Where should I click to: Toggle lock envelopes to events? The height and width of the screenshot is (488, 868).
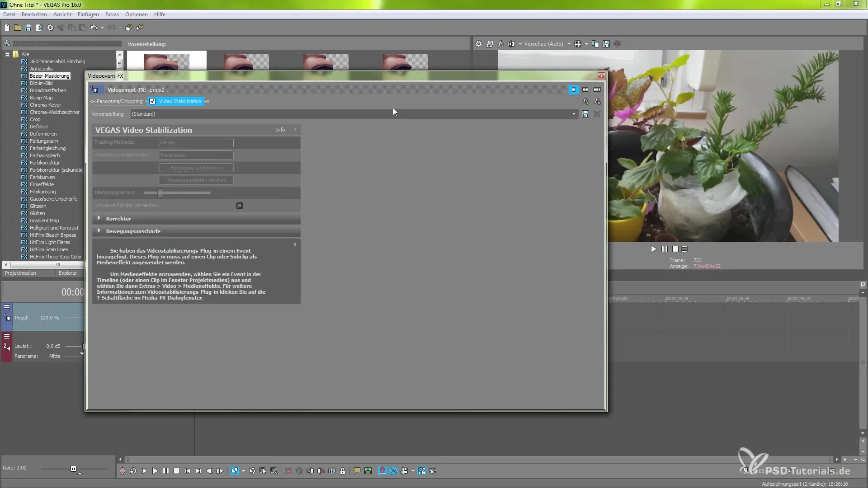pyautogui.click(x=422, y=471)
